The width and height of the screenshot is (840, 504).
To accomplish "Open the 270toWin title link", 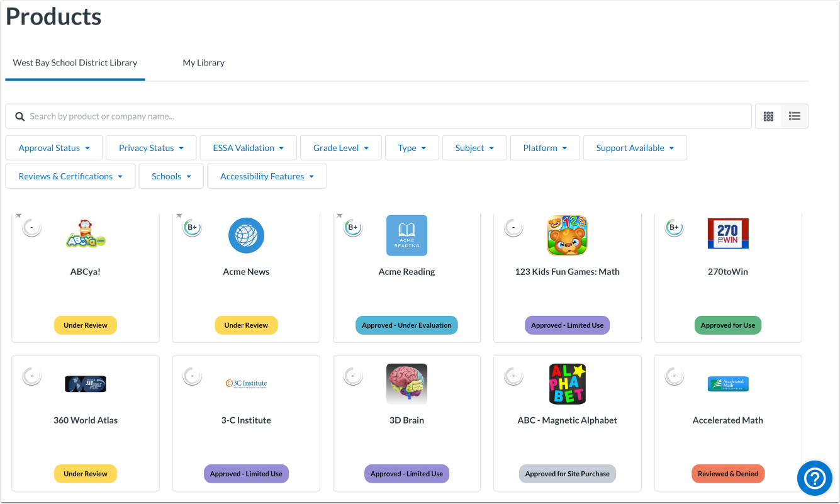I will tap(728, 272).
